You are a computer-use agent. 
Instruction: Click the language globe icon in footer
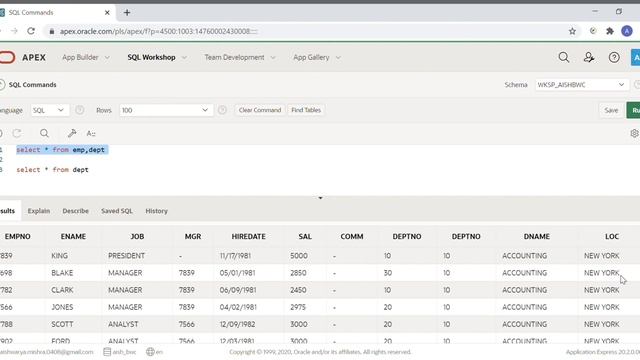150,351
